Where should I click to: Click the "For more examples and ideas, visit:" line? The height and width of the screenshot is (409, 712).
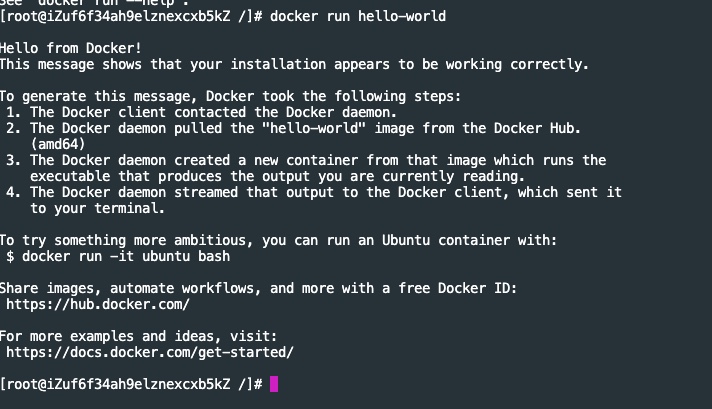click(x=138, y=336)
